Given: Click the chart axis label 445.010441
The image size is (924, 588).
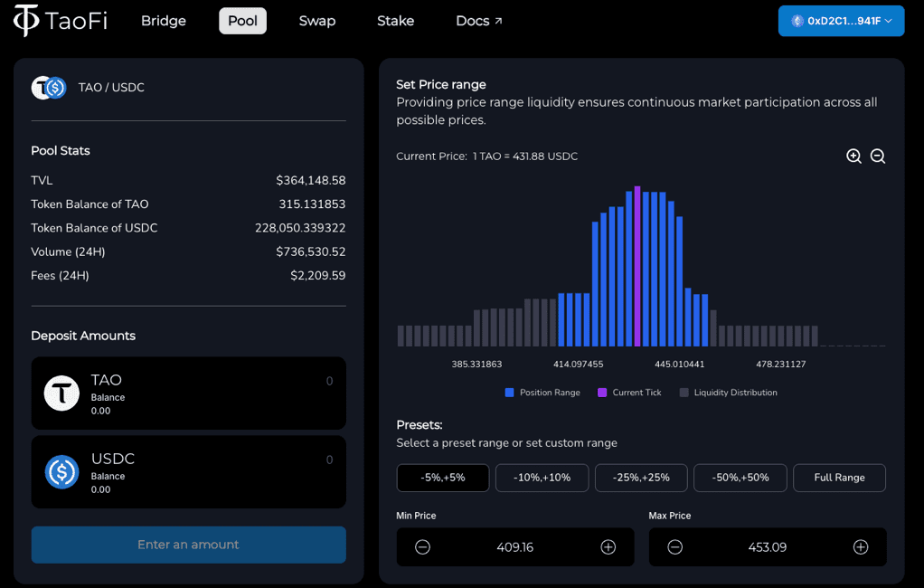Looking at the screenshot, I should click(x=680, y=364).
